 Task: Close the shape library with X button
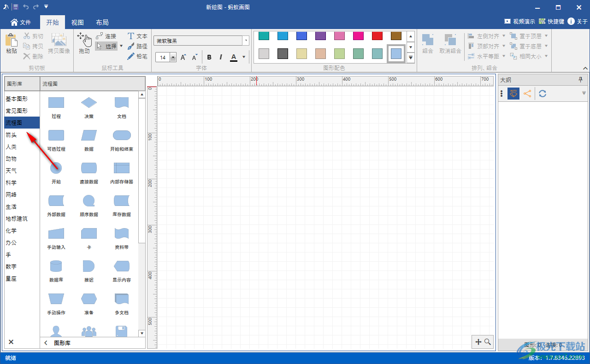11,342
